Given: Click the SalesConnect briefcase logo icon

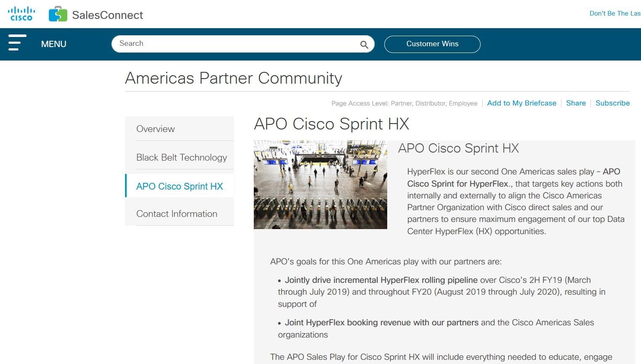Looking at the screenshot, I should click(x=58, y=14).
